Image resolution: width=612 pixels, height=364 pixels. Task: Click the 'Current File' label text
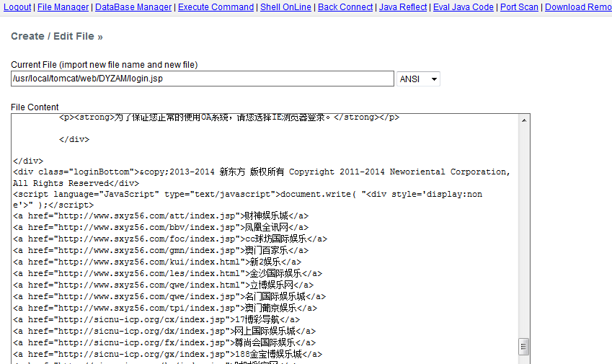(x=105, y=65)
